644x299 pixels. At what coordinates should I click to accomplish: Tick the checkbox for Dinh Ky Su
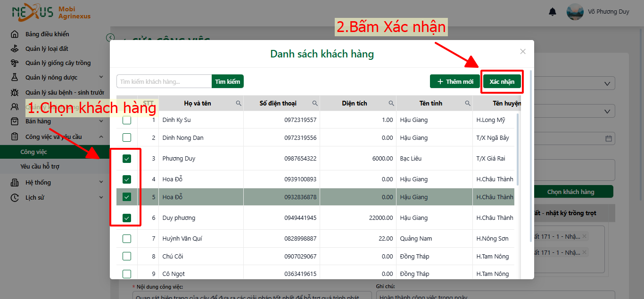pos(127,120)
